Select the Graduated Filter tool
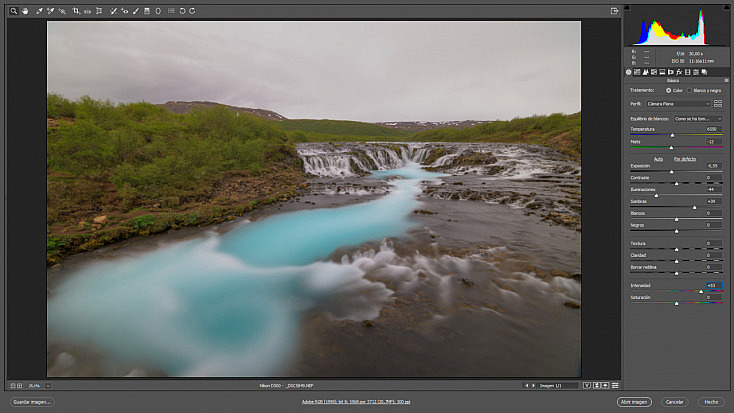The width and height of the screenshot is (734, 413). [x=147, y=11]
